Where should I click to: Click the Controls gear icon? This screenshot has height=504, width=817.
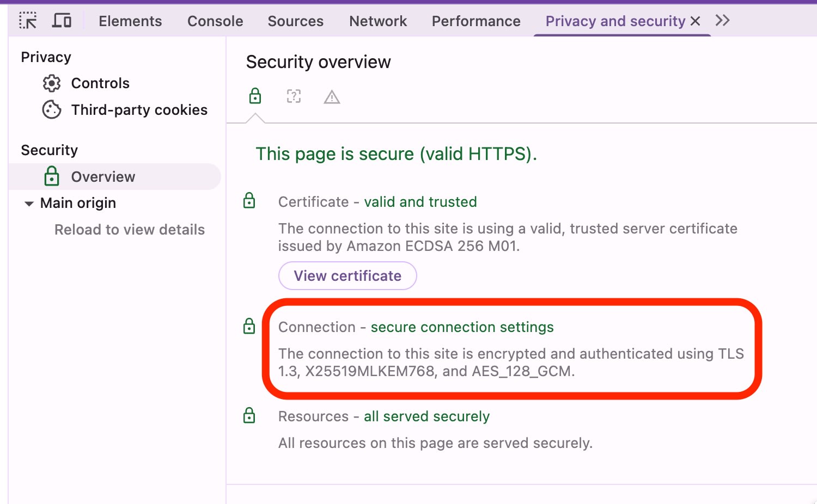[x=51, y=83]
